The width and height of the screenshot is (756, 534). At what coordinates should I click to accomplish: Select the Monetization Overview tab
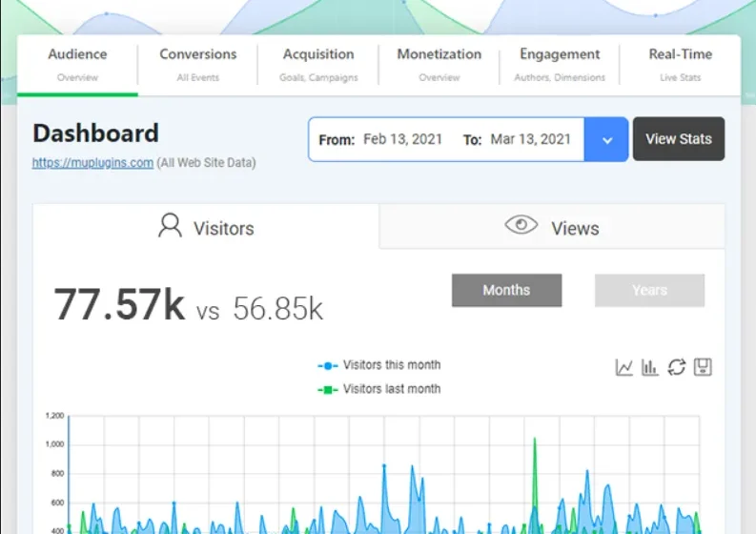pyautogui.click(x=439, y=65)
